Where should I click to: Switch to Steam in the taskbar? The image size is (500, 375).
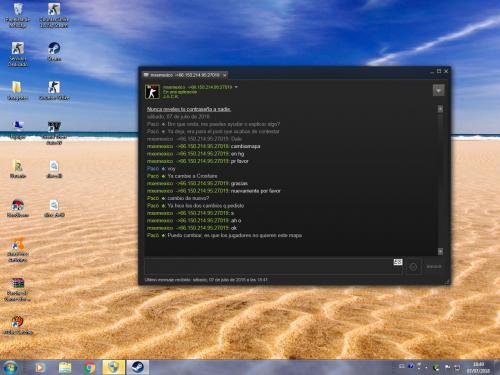coord(137,367)
